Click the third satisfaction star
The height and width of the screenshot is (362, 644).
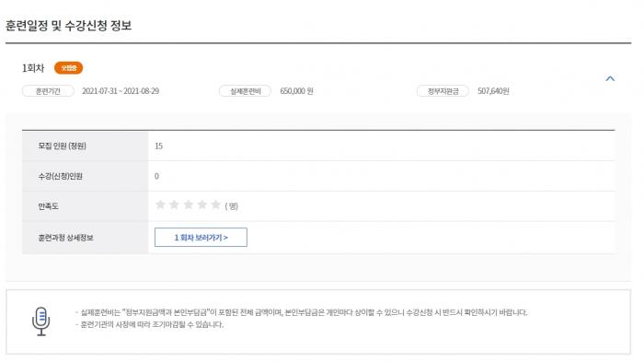[188, 204]
